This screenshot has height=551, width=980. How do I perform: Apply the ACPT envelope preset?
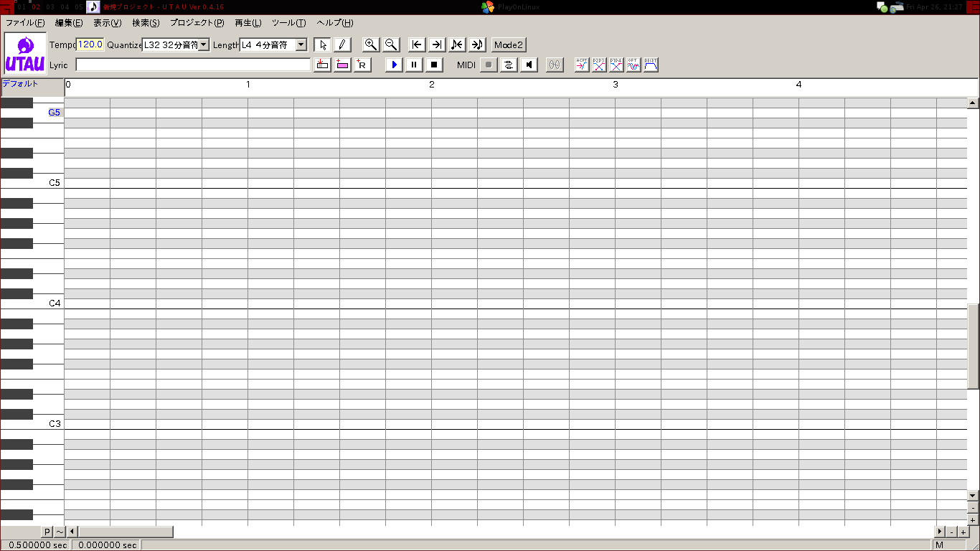pos(582,65)
